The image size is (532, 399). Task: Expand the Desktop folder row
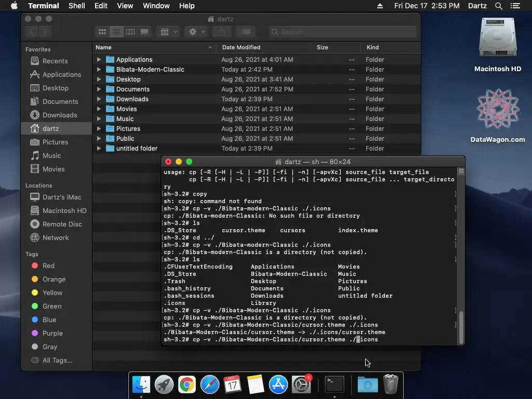tap(99, 79)
